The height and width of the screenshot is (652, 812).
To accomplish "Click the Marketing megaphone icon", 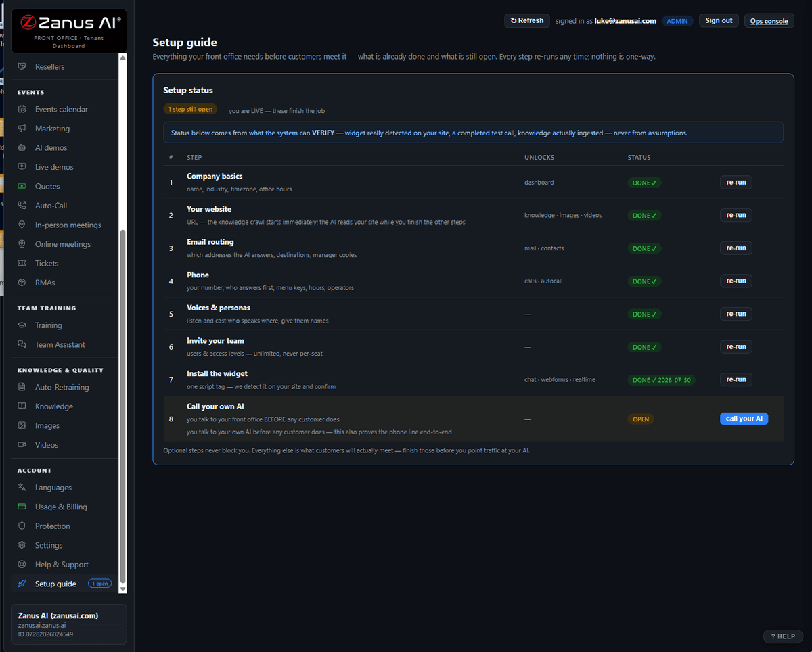I will click(x=22, y=129).
